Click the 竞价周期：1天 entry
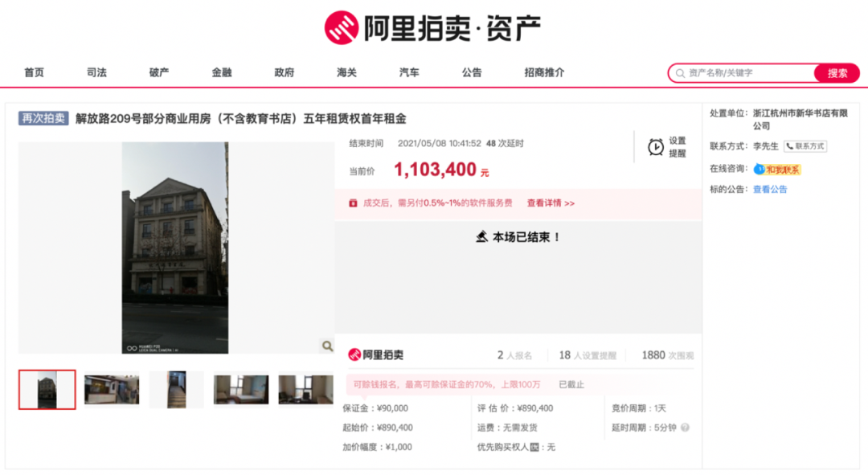868x475 pixels. pyautogui.click(x=638, y=408)
